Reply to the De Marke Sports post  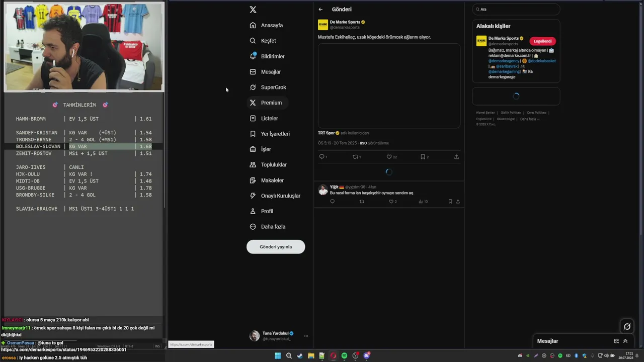(x=321, y=157)
